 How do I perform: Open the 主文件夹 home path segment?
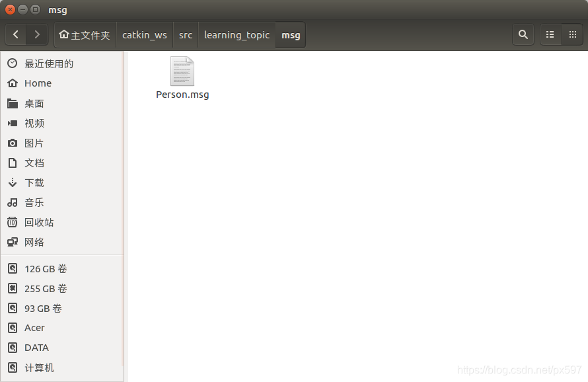click(85, 35)
